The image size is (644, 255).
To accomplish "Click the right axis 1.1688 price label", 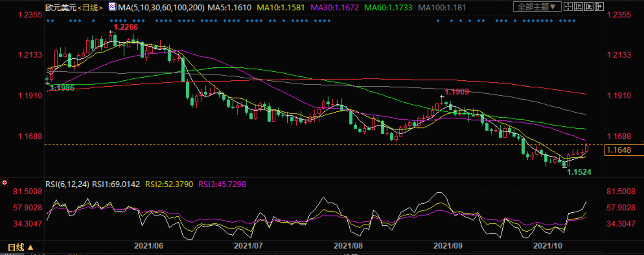I will pyautogui.click(x=619, y=136).
